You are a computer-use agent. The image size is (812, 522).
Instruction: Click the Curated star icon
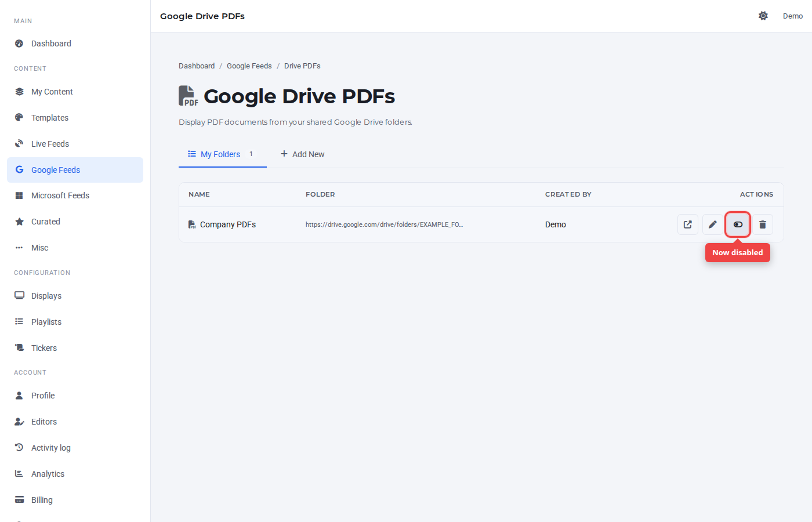(x=19, y=222)
